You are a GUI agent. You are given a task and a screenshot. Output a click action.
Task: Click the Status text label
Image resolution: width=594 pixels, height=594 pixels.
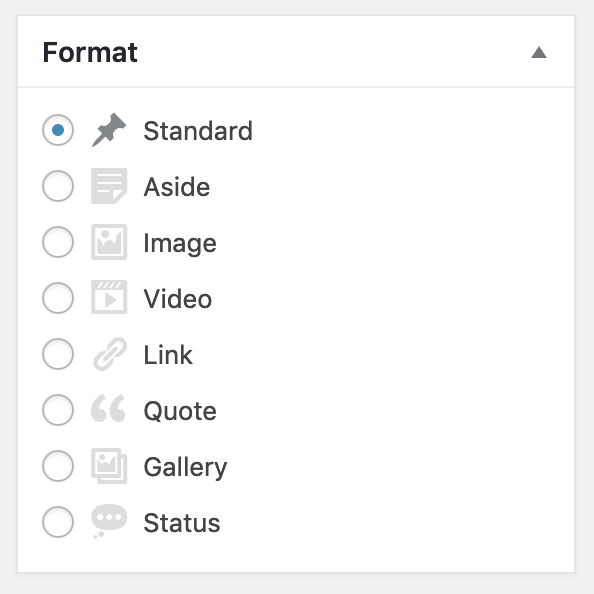click(x=182, y=523)
